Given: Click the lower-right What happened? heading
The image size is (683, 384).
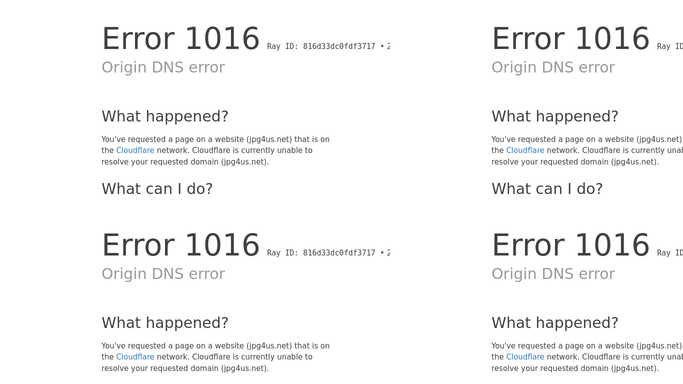Looking at the screenshot, I should [555, 323].
